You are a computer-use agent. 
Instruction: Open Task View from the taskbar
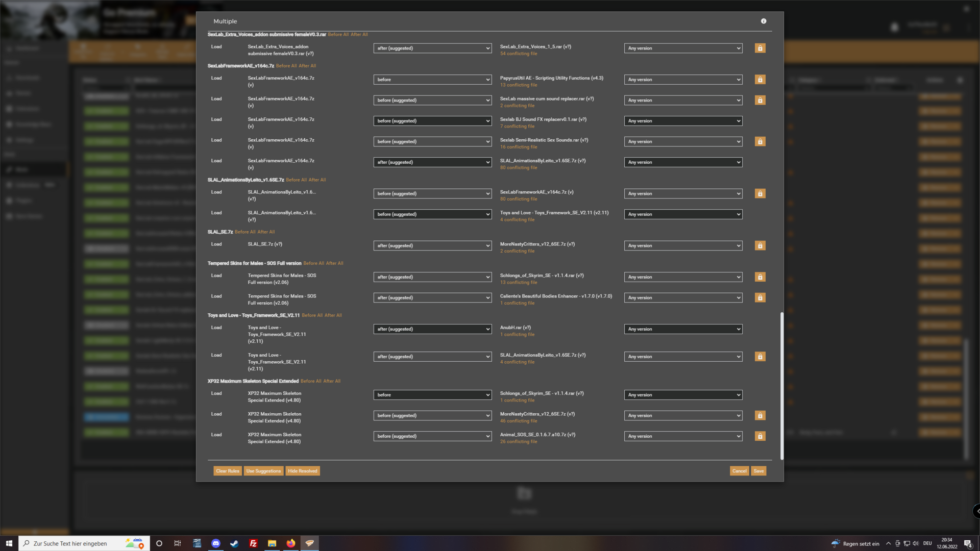click(x=178, y=543)
